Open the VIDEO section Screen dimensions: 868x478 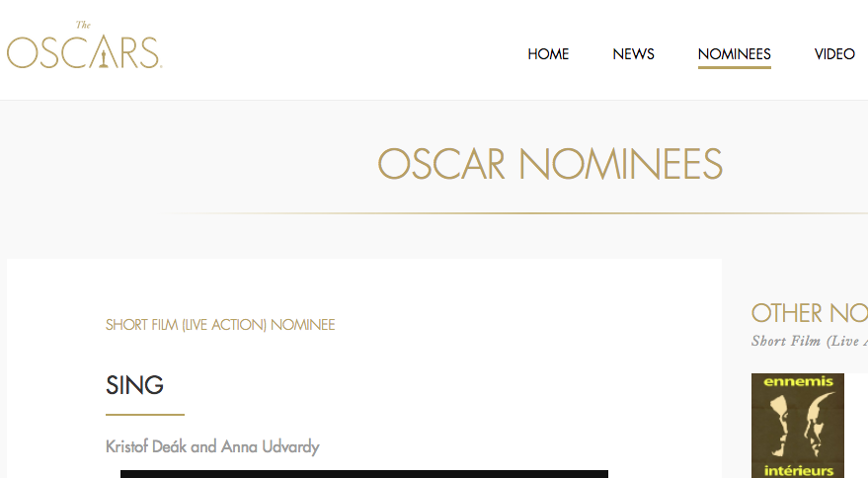(x=834, y=54)
